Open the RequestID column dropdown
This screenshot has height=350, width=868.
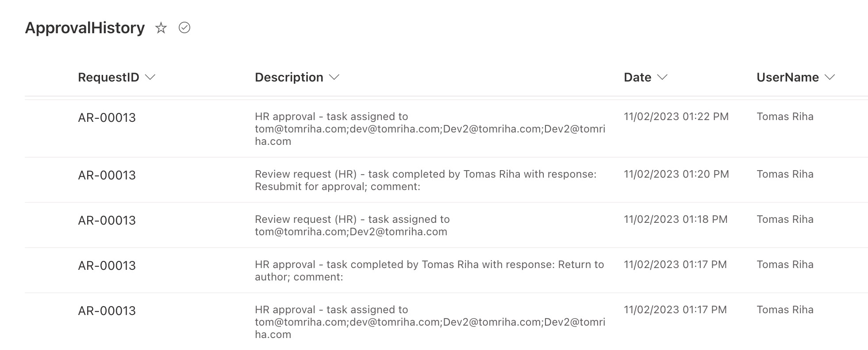(150, 77)
